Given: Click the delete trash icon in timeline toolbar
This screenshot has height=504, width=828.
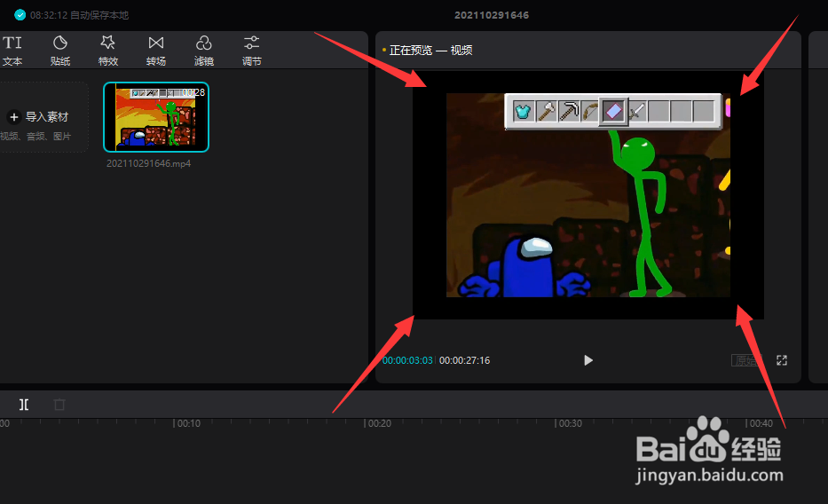Looking at the screenshot, I should (x=59, y=405).
